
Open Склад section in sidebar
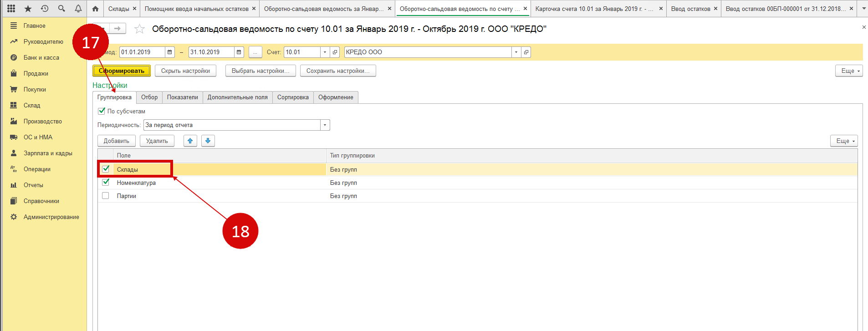(32, 106)
